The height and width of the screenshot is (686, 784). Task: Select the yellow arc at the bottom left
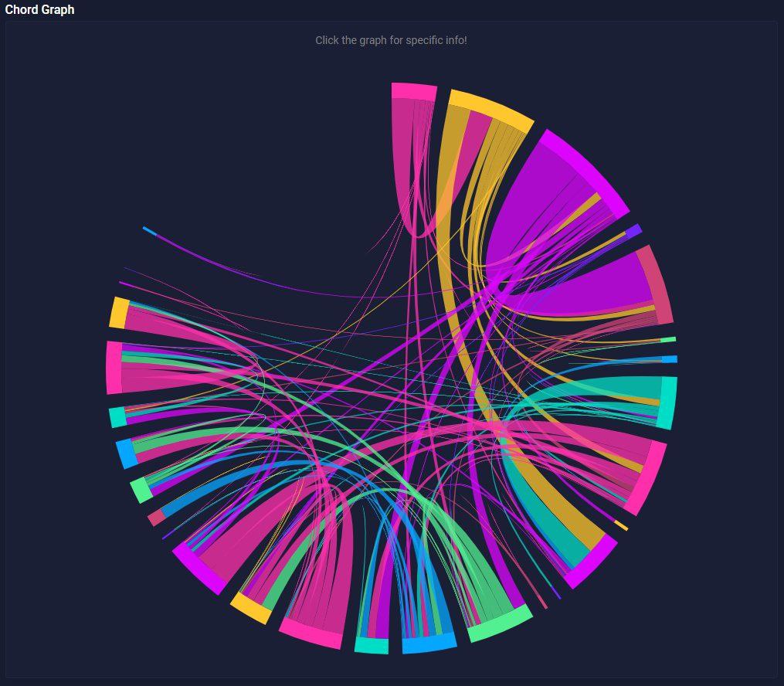pyautogui.click(x=251, y=608)
